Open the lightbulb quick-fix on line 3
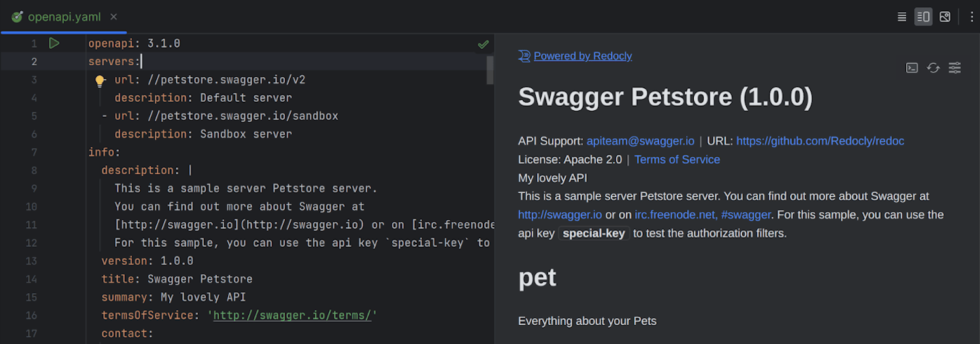This screenshot has height=344, width=980. click(100, 81)
